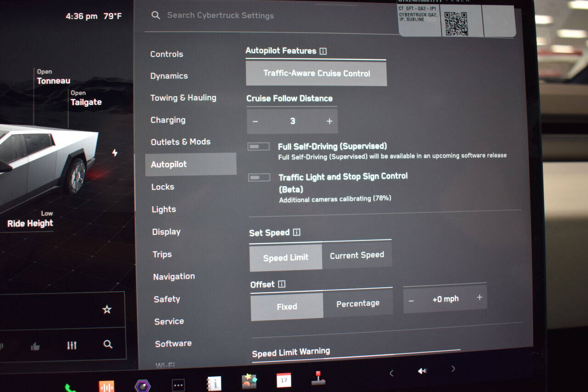Viewport: 588px width, 392px height.
Task: Tap the star favorite icon in media panel
Action: [x=107, y=309]
